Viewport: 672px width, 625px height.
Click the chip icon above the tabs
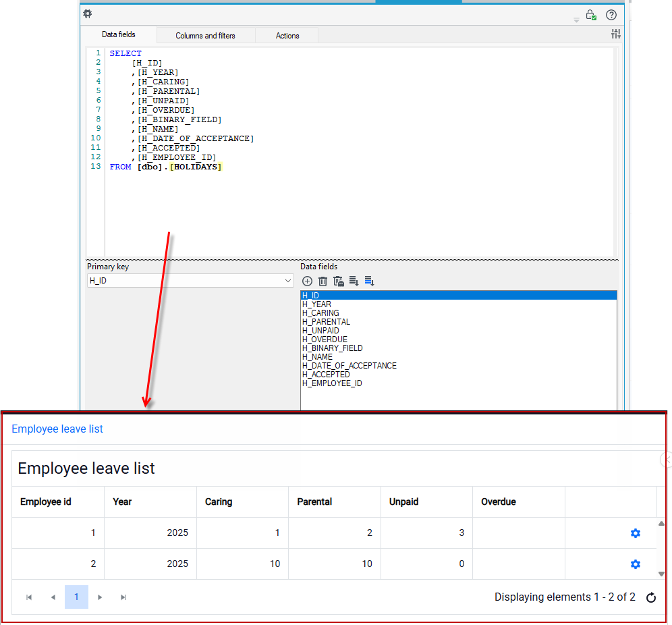(x=88, y=13)
